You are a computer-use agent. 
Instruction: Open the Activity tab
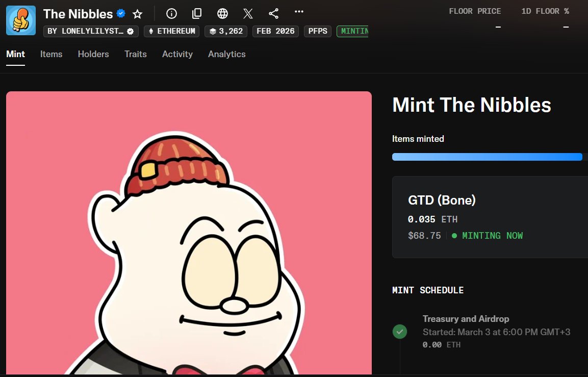coord(177,54)
